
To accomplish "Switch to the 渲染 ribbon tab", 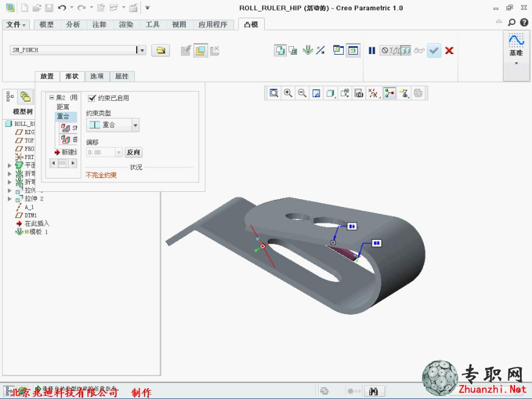I will click(x=126, y=24).
